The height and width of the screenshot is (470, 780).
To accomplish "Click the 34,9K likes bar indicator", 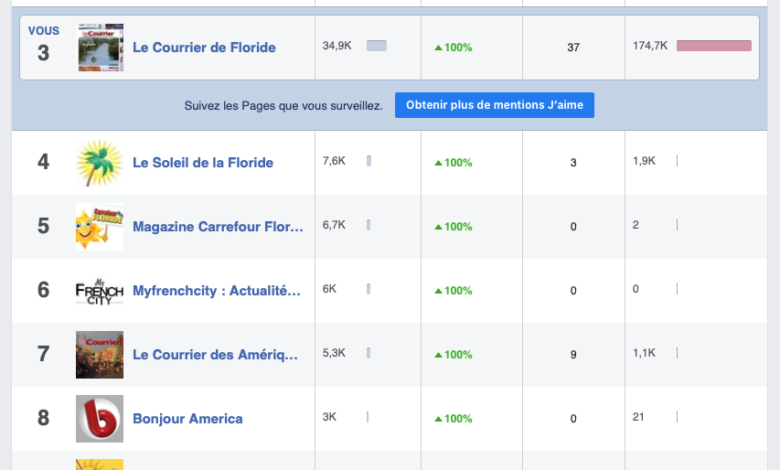I will [377, 46].
